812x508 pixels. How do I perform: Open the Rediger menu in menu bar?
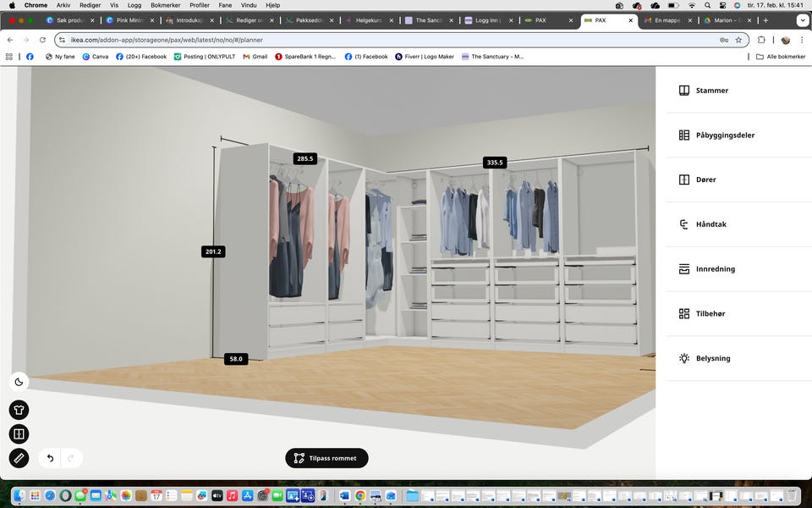point(91,5)
